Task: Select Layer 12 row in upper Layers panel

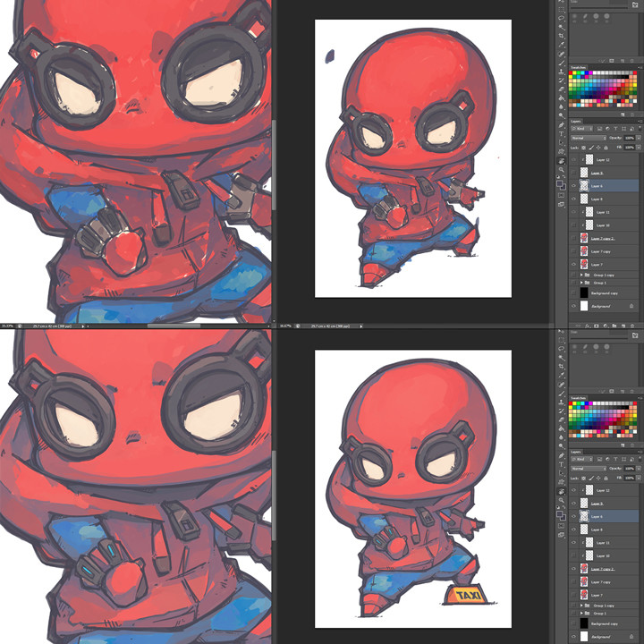Action: click(x=604, y=160)
